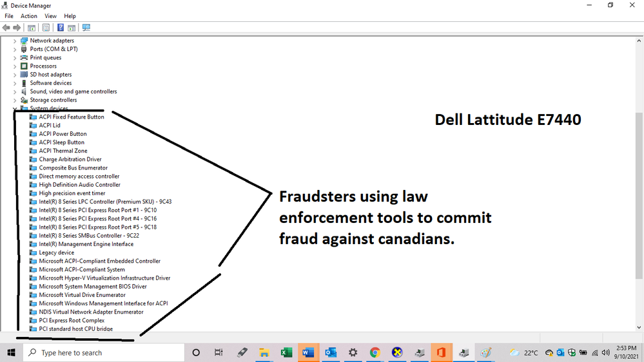Image resolution: width=644 pixels, height=362 pixels.
Task: Expand the Print queues category
Action: [15, 58]
